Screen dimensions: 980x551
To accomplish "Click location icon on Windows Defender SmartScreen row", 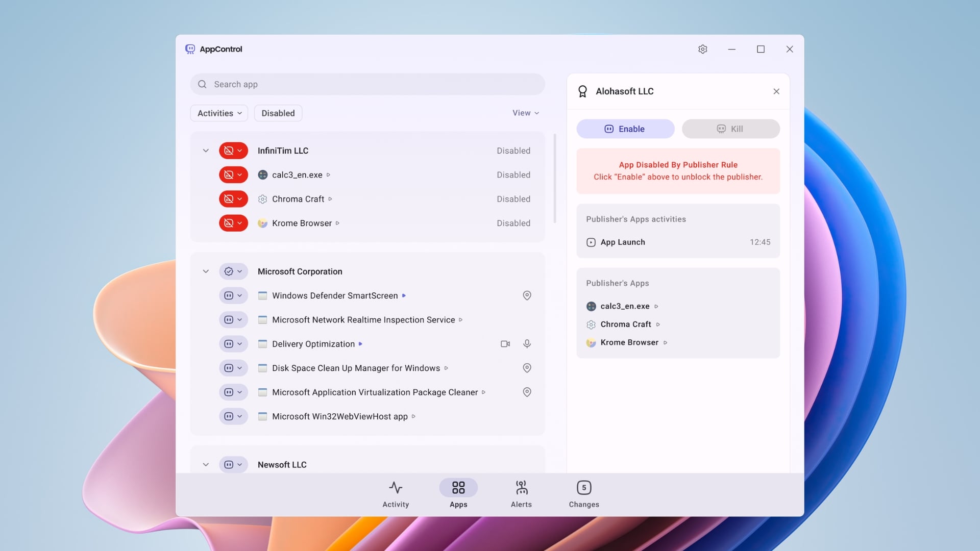I will pos(527,295).
